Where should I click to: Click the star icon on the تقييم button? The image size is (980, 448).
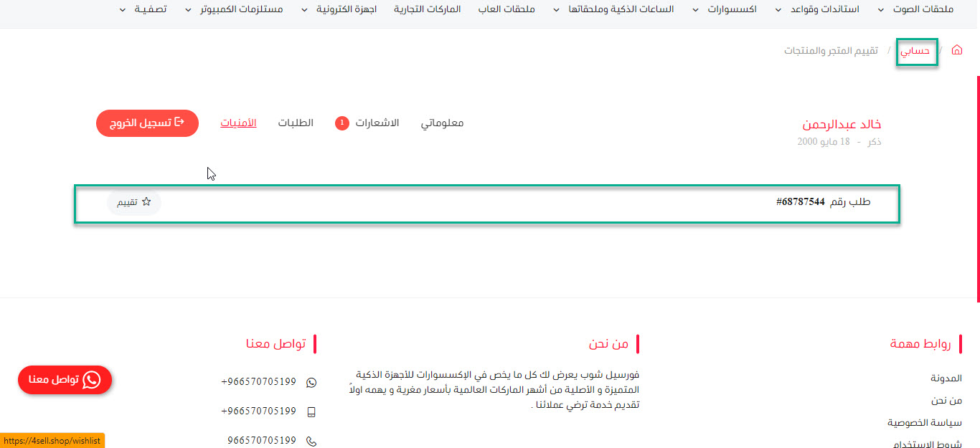coord(146,202)
